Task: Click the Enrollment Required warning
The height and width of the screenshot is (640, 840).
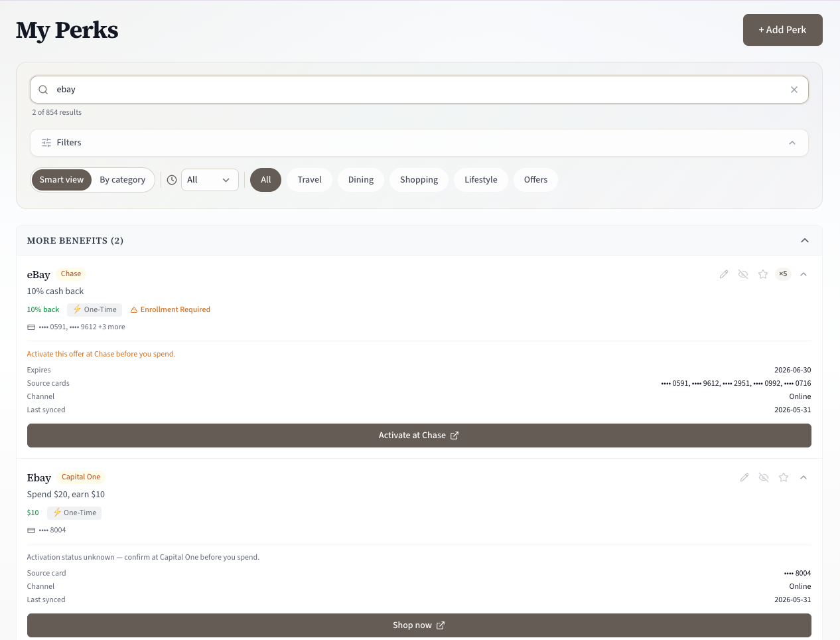Action: click(171, 309)
